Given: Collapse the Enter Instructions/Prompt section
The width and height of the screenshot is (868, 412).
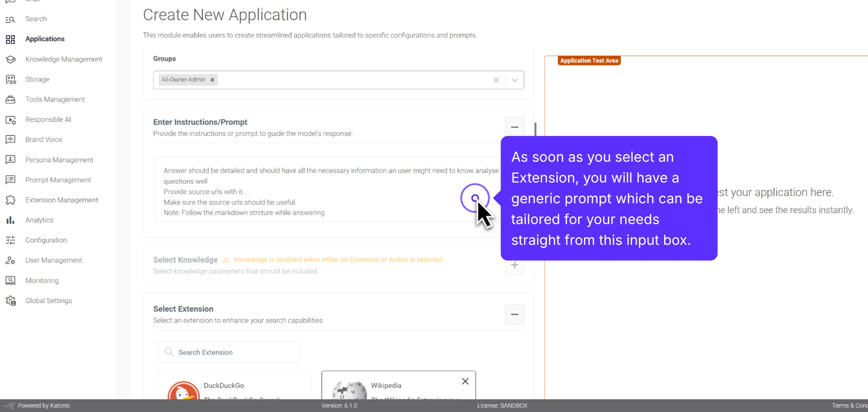Looking at the screenshot, I should (x=514, y=127).
